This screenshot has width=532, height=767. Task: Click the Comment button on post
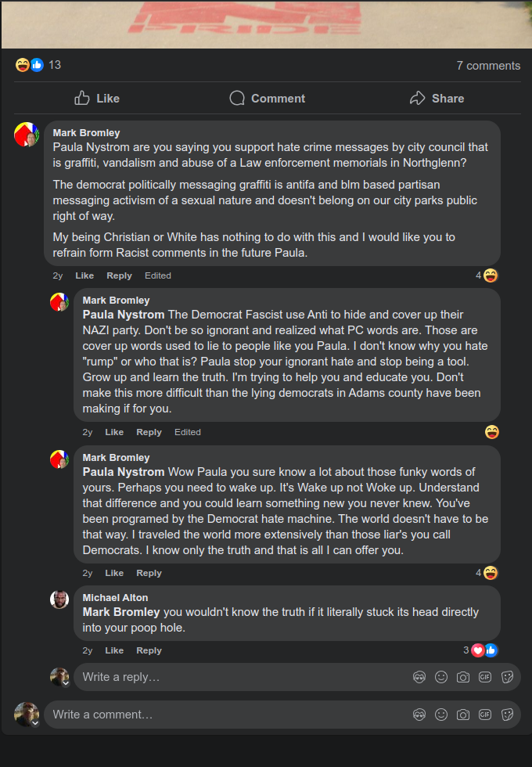267,98
